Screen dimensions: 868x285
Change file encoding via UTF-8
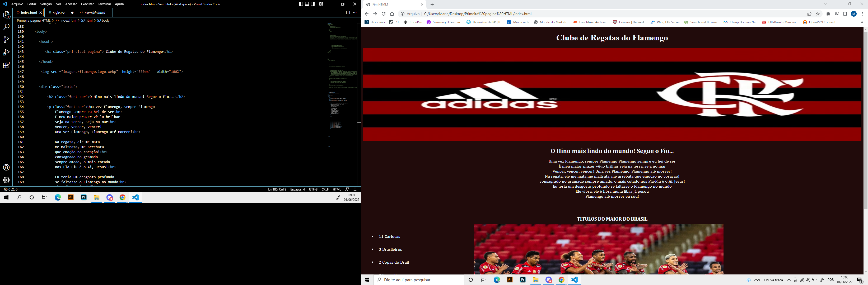[x=313, y=189]
